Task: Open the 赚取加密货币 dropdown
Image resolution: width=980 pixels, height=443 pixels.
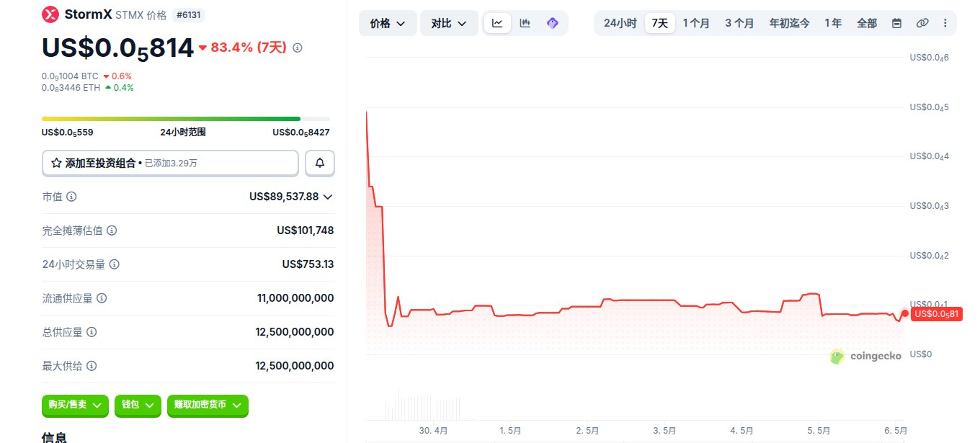Action: coord(208,406)
